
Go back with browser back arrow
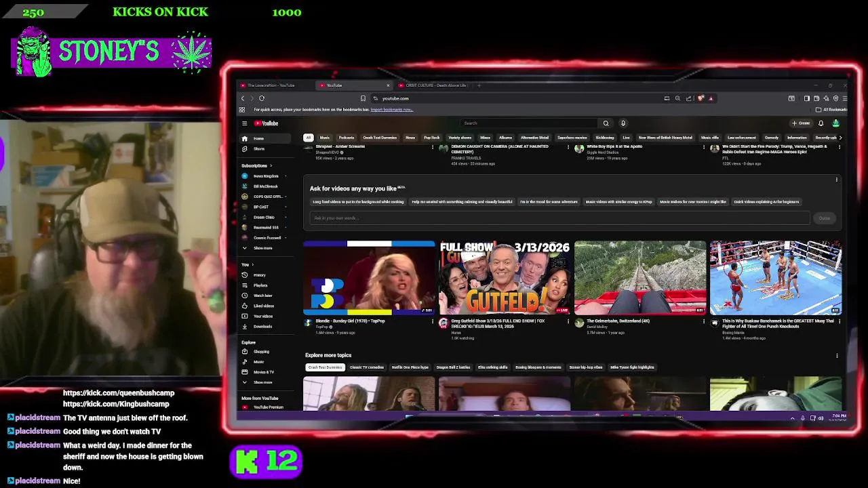tap(243, 98)
